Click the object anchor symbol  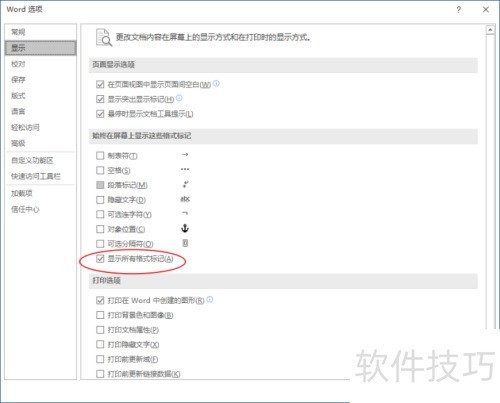coord(185,228)
